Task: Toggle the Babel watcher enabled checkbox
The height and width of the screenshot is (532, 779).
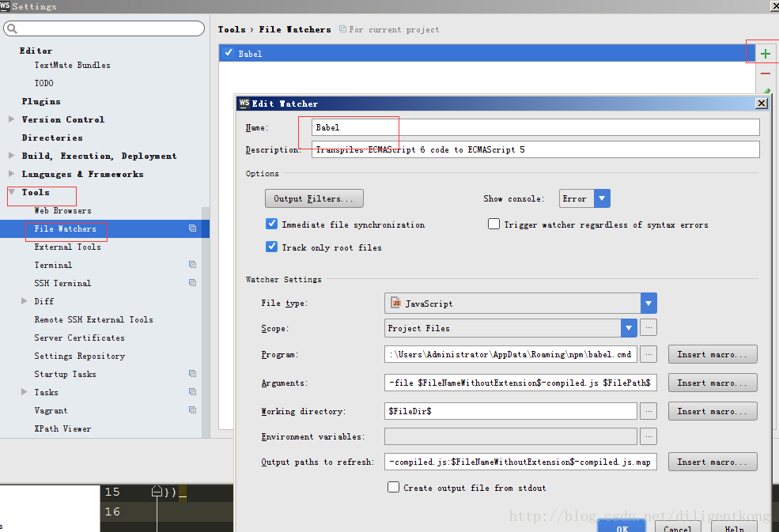Action: (228, 53)
